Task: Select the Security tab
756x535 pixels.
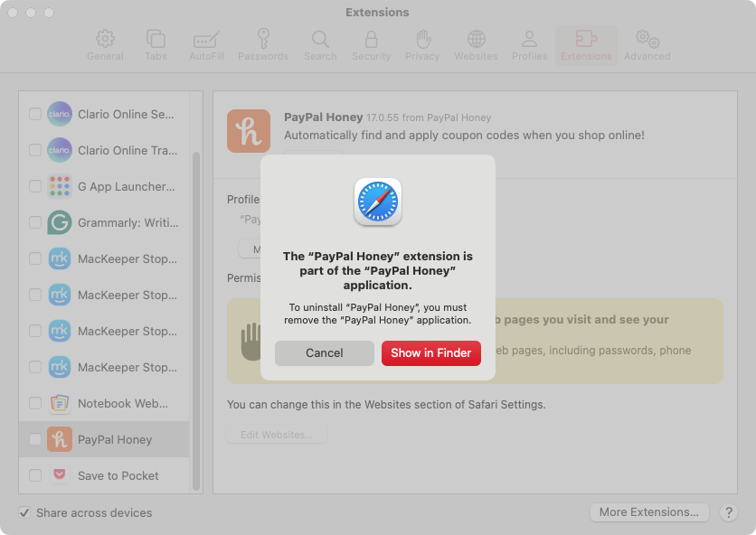Action: (371, 40)
